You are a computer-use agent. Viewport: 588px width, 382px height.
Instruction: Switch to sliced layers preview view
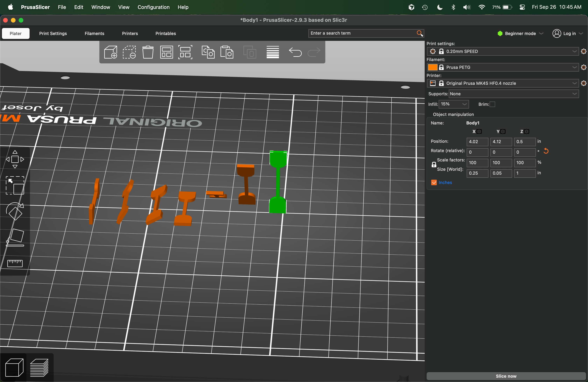pos(39,368)
